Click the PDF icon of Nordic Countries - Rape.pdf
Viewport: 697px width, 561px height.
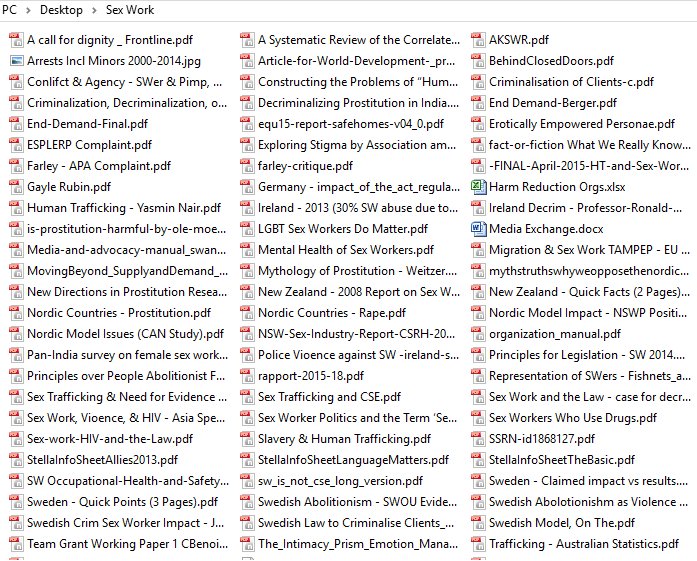tap(247, 313)
